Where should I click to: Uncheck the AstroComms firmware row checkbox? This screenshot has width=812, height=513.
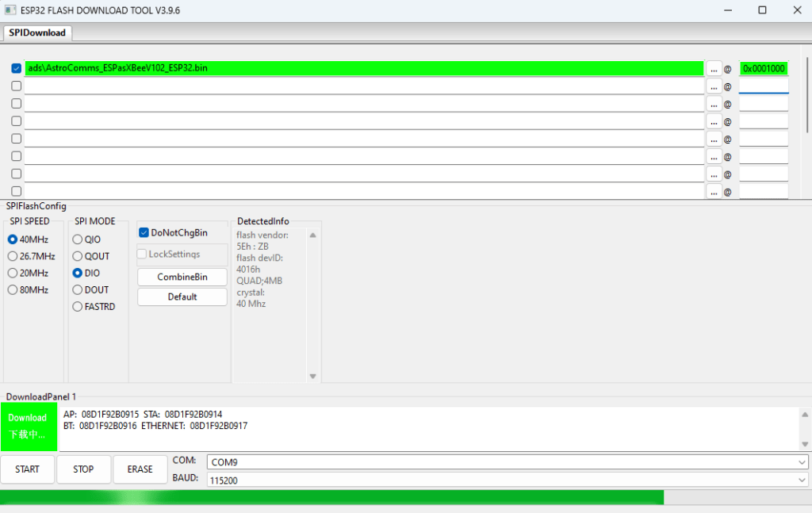click(16, 68)
